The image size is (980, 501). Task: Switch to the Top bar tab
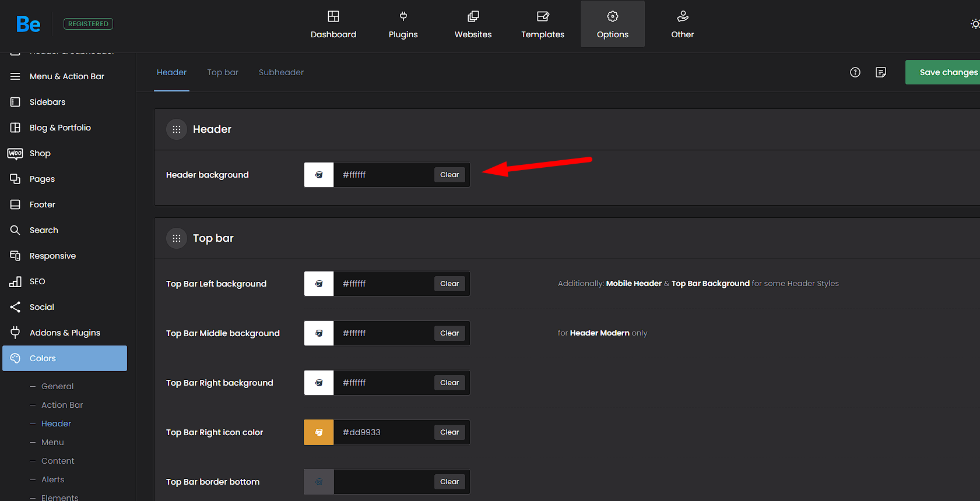pos(223,72)
